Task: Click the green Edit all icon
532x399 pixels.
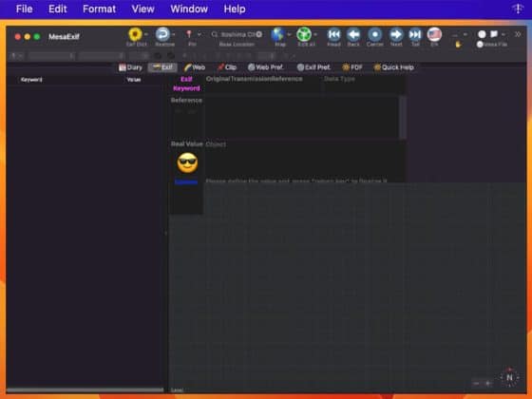Action: (x=304, y=34)
